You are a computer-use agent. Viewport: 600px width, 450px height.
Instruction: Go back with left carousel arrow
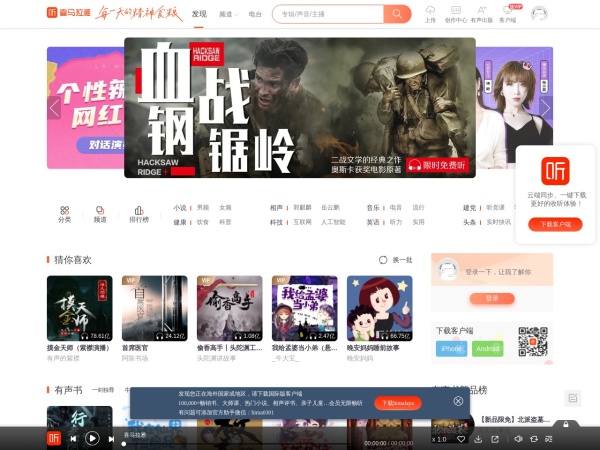55,108
